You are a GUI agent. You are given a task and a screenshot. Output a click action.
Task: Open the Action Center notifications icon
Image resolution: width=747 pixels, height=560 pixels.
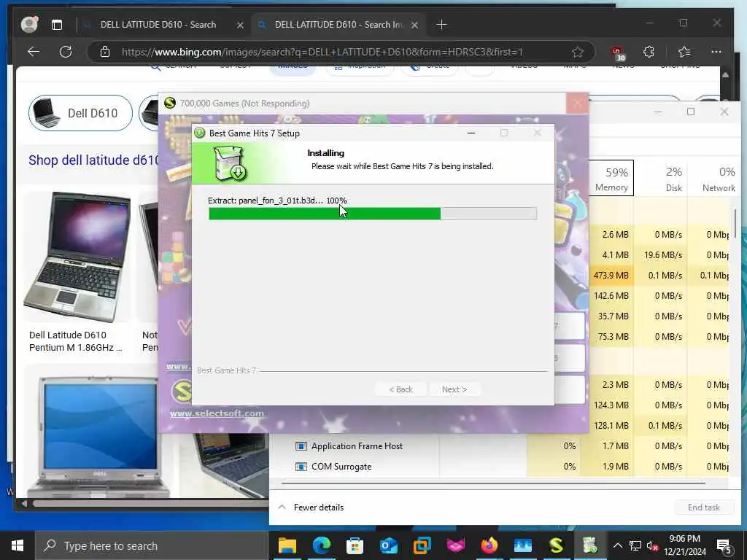pyautogui.click(x=724, y=546)
